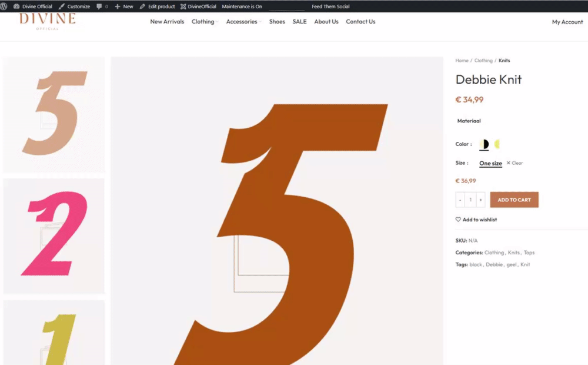Click the Maintenance is On notice
The image size is (588, 365).
click(242, 6)
